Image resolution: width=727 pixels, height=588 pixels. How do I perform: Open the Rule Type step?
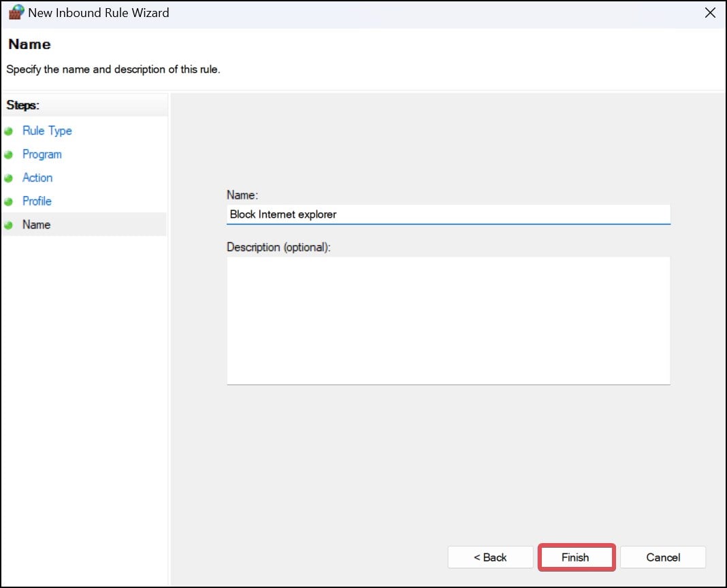(x=47, y=131)
